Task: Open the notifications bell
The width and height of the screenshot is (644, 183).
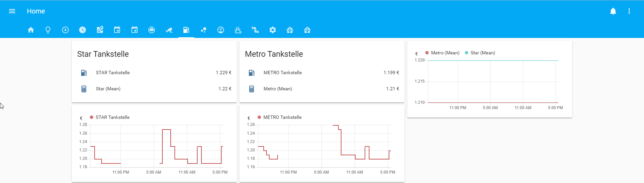Action: point(613,11)
